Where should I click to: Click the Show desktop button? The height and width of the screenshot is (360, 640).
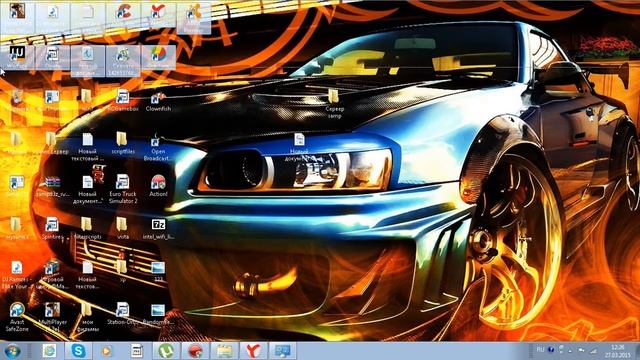click(x=637, y=351)
